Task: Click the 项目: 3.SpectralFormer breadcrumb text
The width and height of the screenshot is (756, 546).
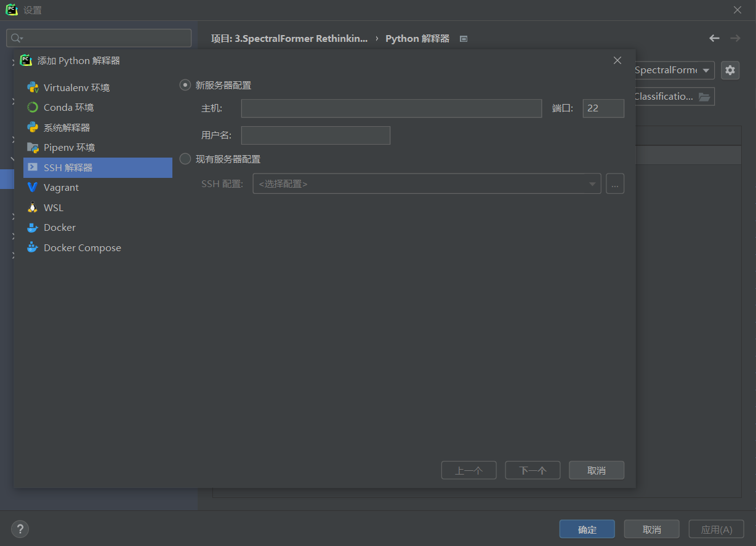Action: 289,38
